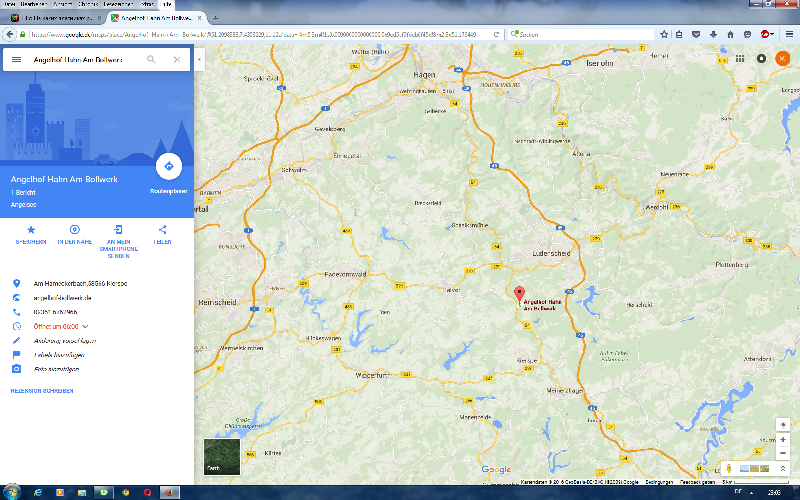
Task: Zoom in with the map plus button
Action: [783, 439]
